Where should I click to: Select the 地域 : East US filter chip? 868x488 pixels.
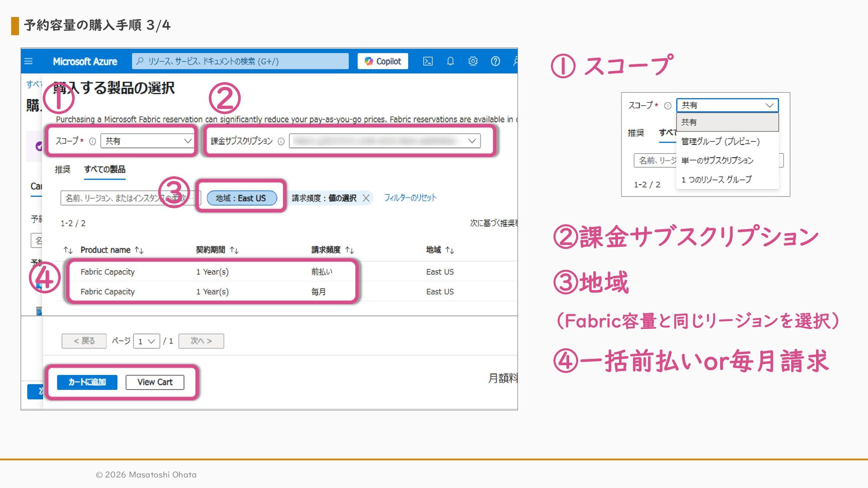pyautogui.click(x=241, y=198)
